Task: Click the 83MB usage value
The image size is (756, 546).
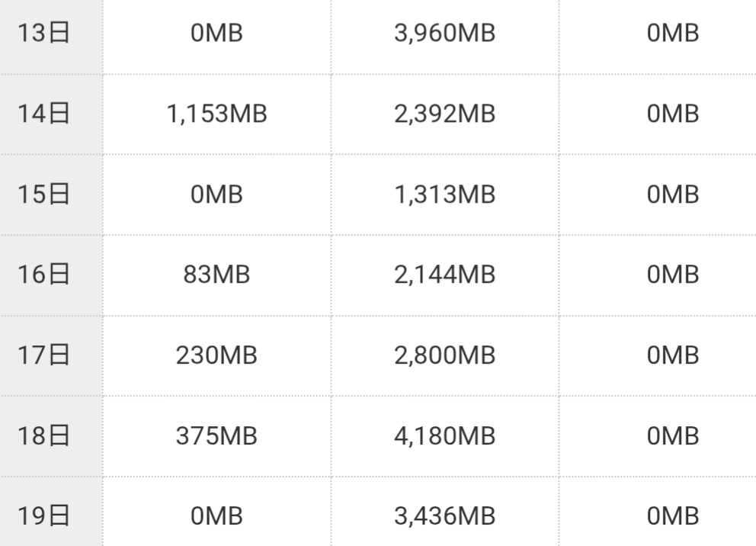Action: (216, 275)
